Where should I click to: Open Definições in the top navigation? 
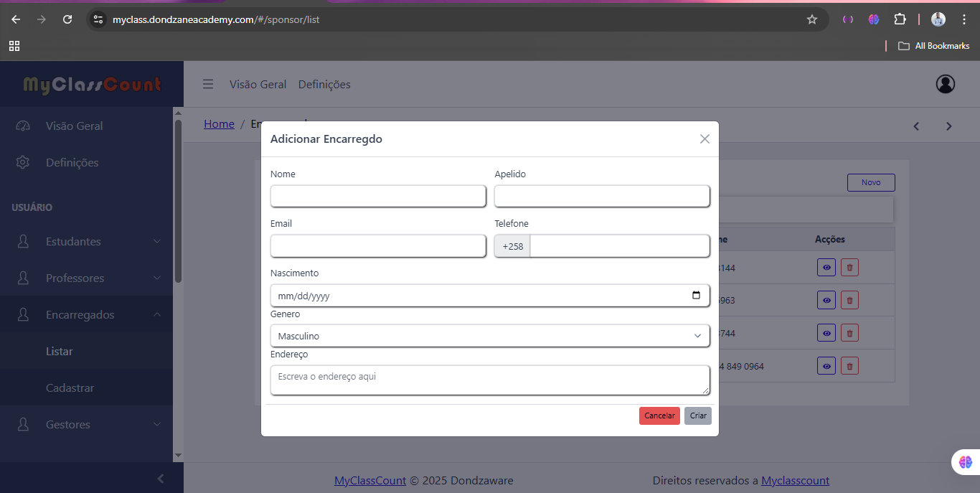click(324, 85)
